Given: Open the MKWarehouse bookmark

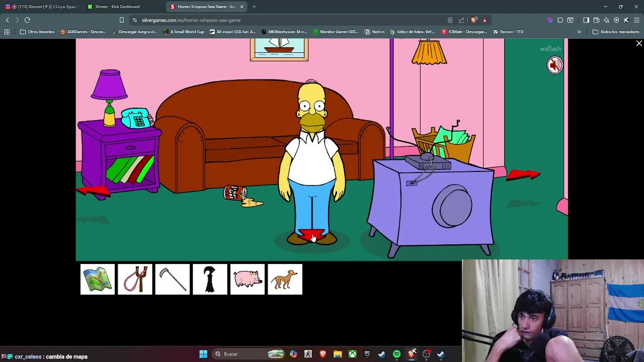Looking at the screenshot, I should [284, 32].
